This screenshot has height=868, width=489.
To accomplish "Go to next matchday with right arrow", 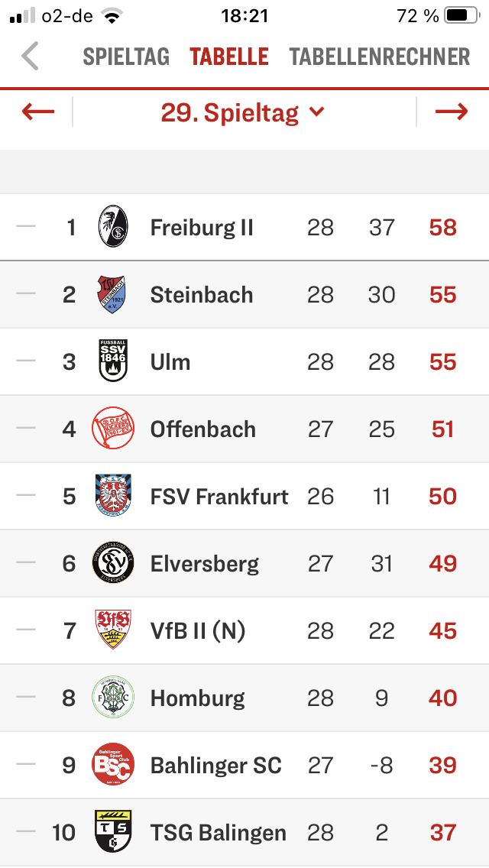I will click(x=452, y=112).
